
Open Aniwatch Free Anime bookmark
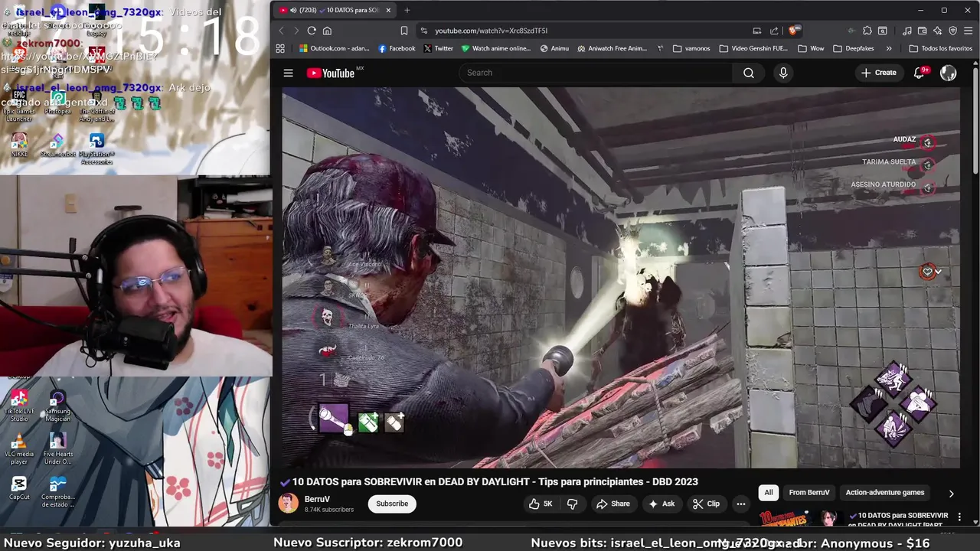click(x=612, y=48)
